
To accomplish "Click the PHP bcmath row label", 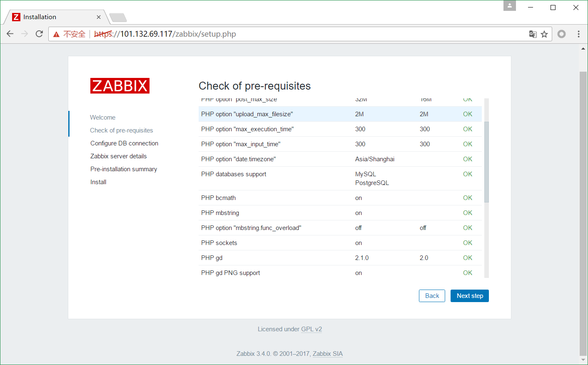I will click(x=218, y=198).
